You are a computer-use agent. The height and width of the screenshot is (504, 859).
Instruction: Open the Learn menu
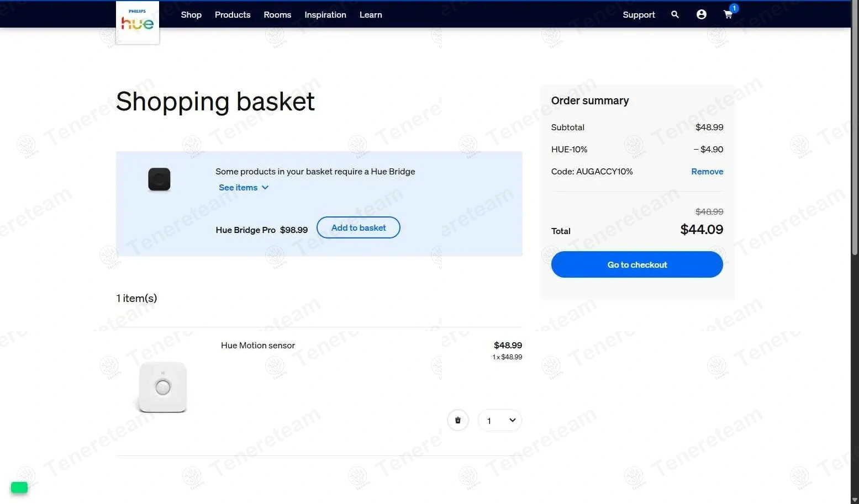(371, 15)
